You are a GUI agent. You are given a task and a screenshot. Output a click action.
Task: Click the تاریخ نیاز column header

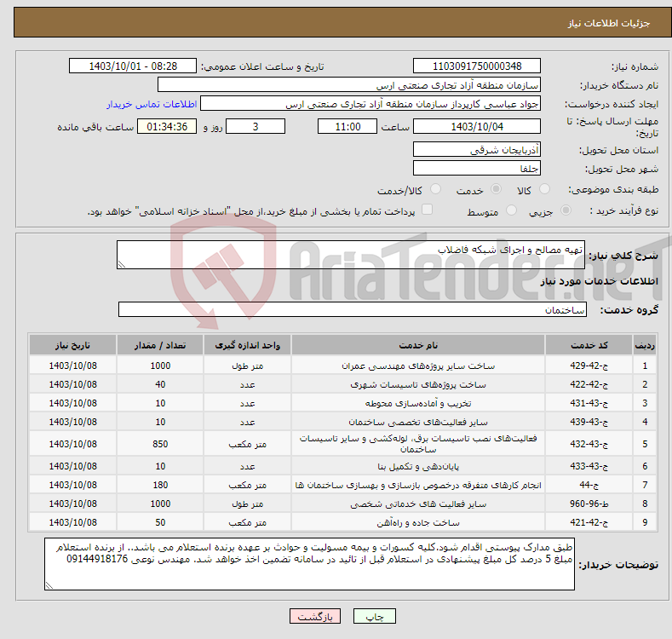pos(73,345)
